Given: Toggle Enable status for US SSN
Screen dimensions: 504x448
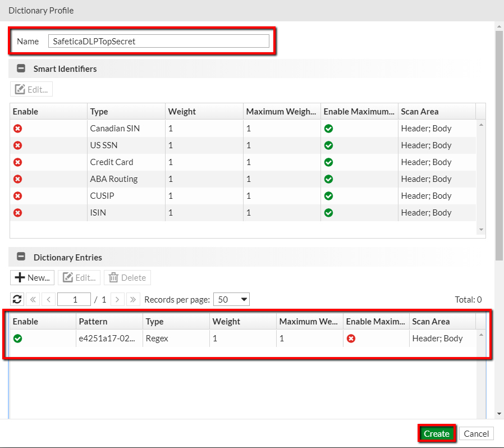Looking at the screenshot, I should pos(17,145).
